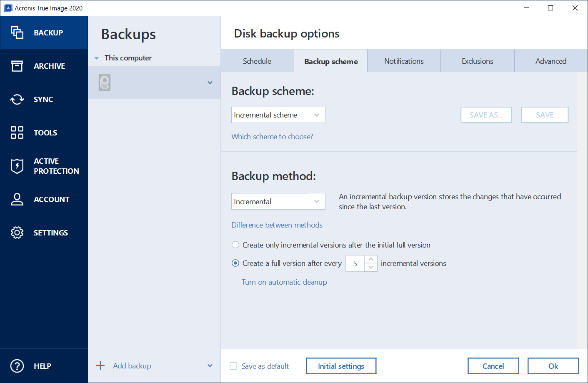Image resolution: width=588 pixels, height=383 pixels.
Task: Click the 'This computer' group label
Action: 128,58
